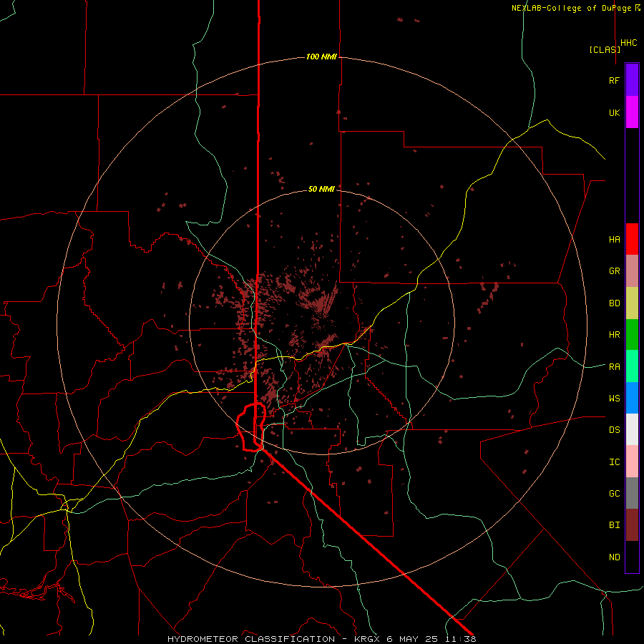This screenshot has width=644, height=644.
Task: Click the BI legend label
Action: (x=614, y=525)
